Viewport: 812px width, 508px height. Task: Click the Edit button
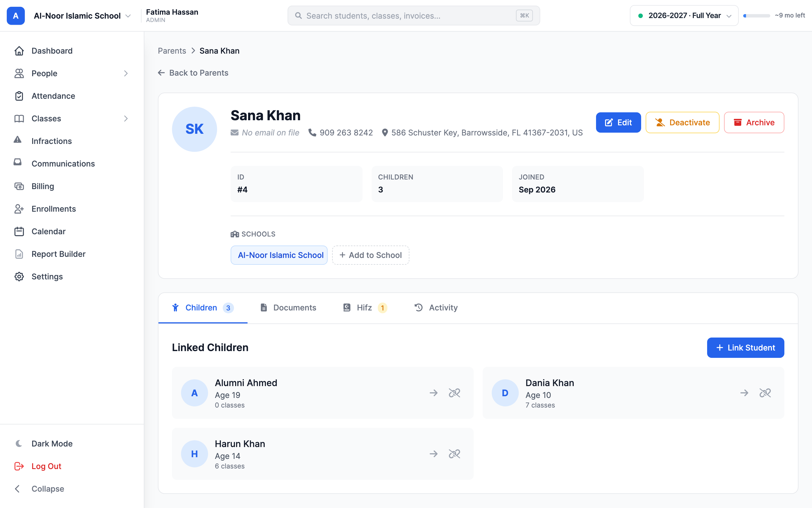pyautogui.click(x=618, y=123)
